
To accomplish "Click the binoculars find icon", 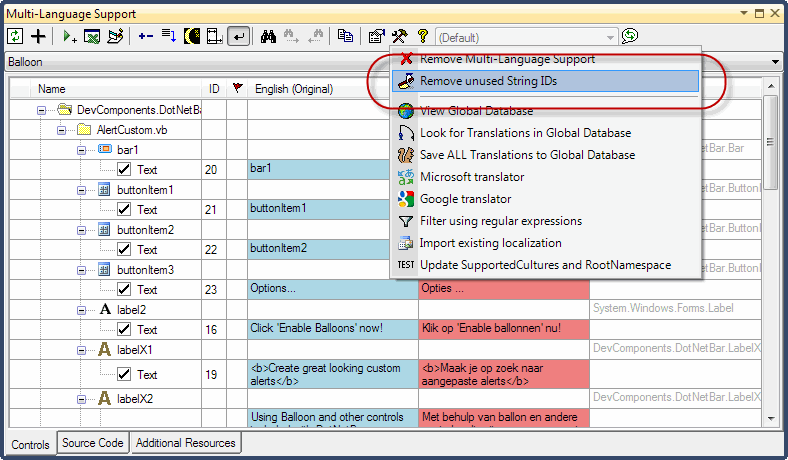I will [268, 36].
